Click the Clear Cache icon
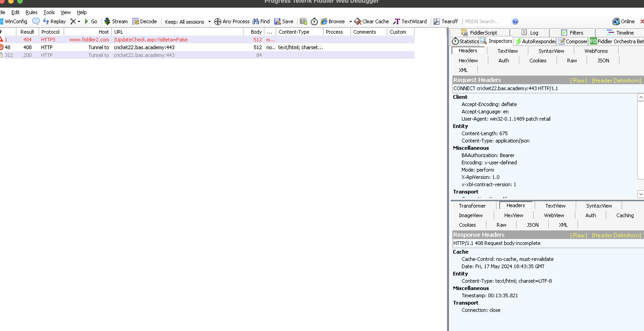 [358, 21]
